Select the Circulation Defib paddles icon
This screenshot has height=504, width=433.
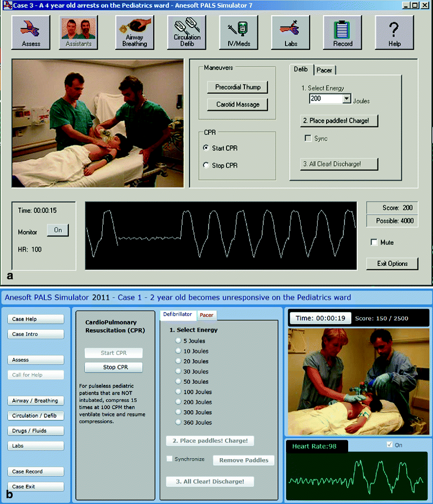[x=187, y=32]
